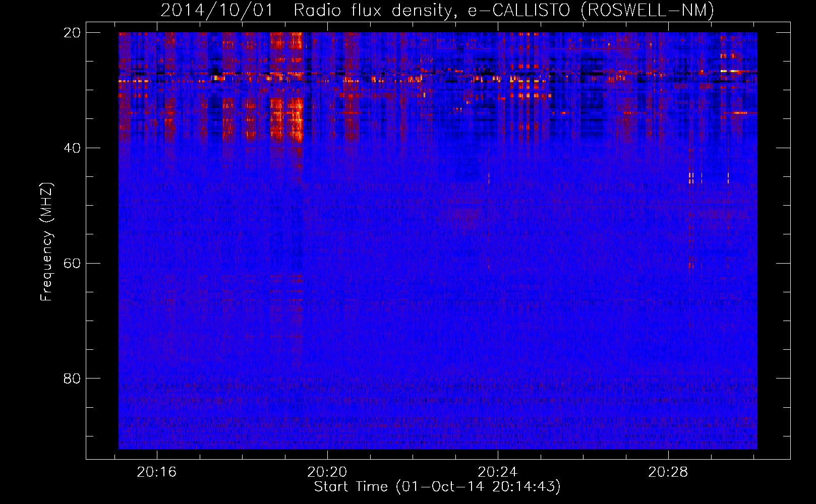Image resolution: width=816 pixels, height=504 pixels.
Task: Click the 20:16 time tick label
Action: point(157,472)
